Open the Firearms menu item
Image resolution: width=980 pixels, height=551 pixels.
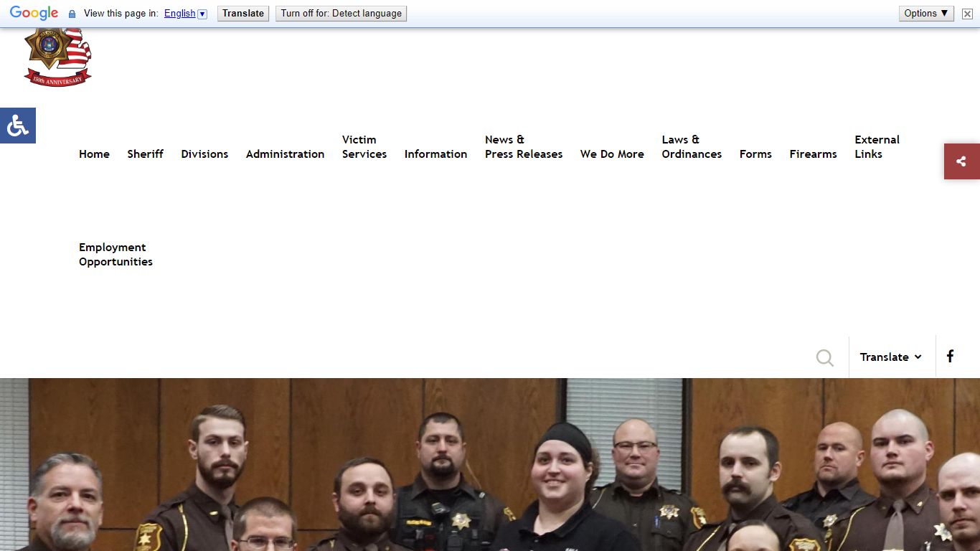tap(813, 154)
